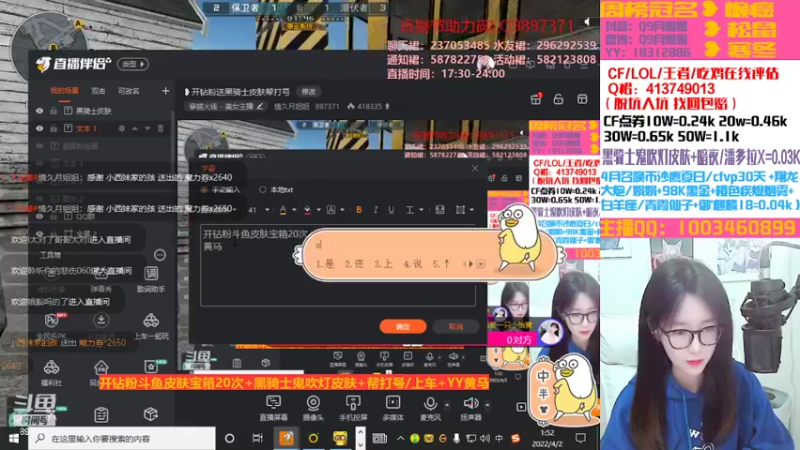Viewport: 800px width, 450px height.
Task: Select the 本地txt local file radio button
Action: [x=262, y=190]
